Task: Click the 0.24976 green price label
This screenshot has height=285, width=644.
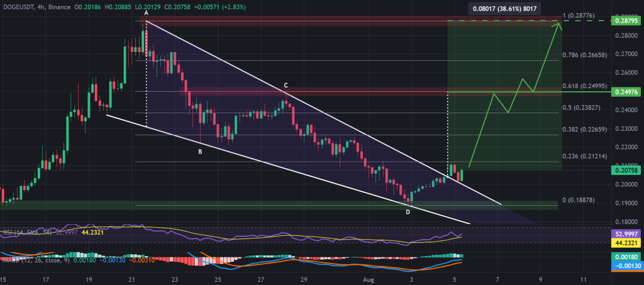Action: (626, 92)
